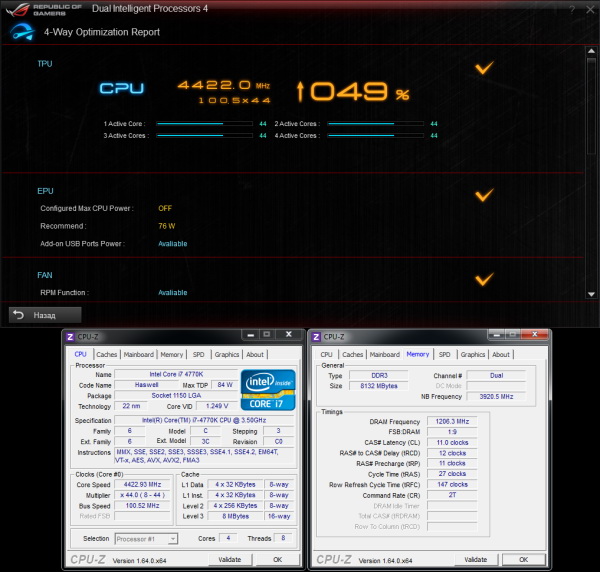
Task: Click the CAS# Latency 11.0 clocks field
Action: (x=452, y=442)
